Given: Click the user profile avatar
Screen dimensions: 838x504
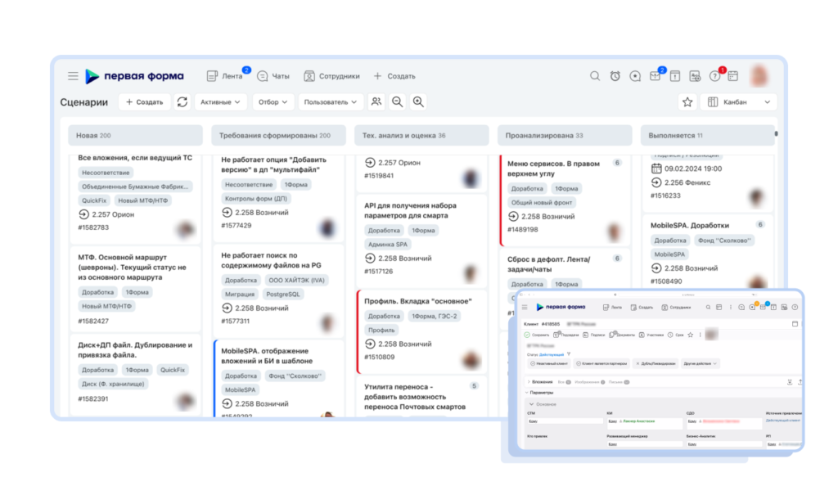Looking at the screenshot, I should (759, 76).
